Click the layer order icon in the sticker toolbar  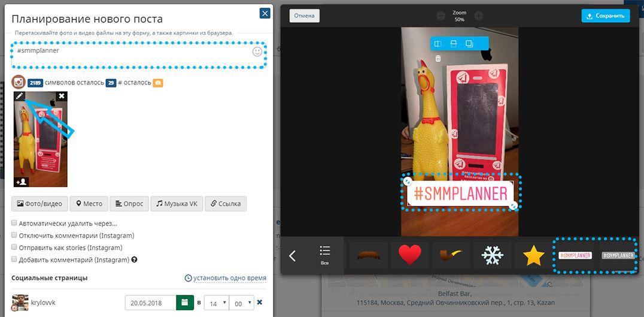point(469,44)
